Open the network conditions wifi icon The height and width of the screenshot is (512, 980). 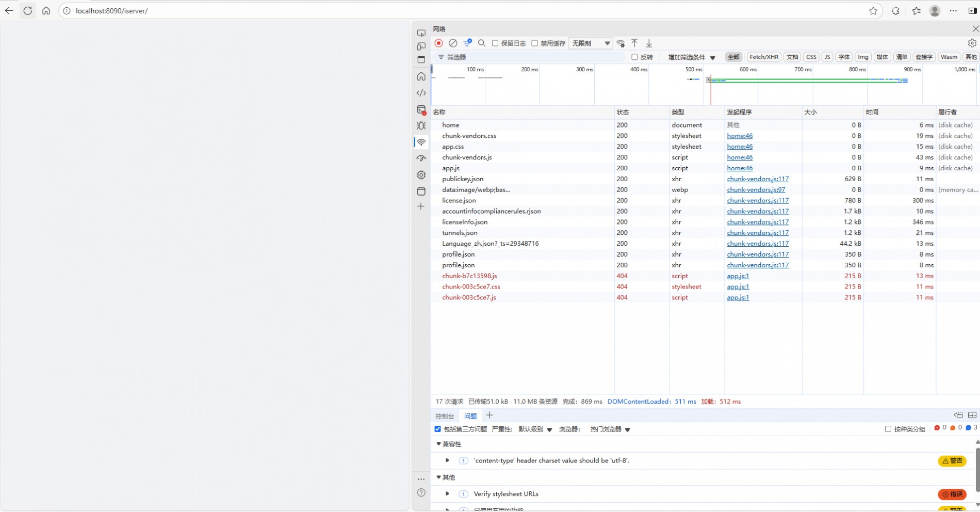point(620,43)
